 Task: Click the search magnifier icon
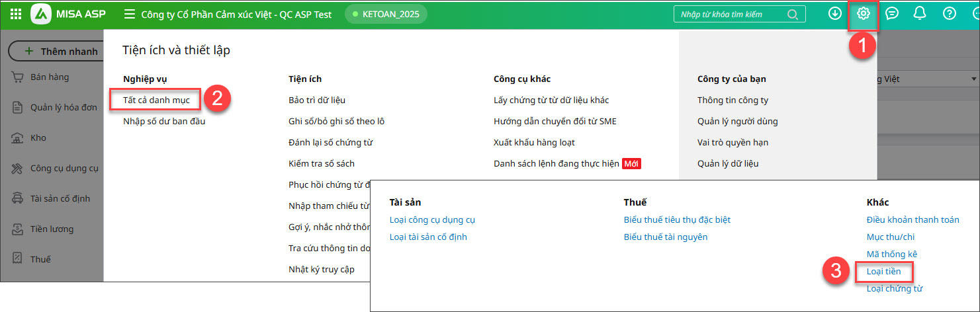coord(793,15)
